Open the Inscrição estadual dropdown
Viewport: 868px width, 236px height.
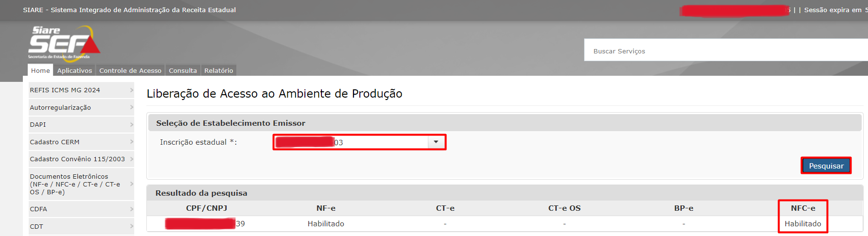tap(436, 142)
